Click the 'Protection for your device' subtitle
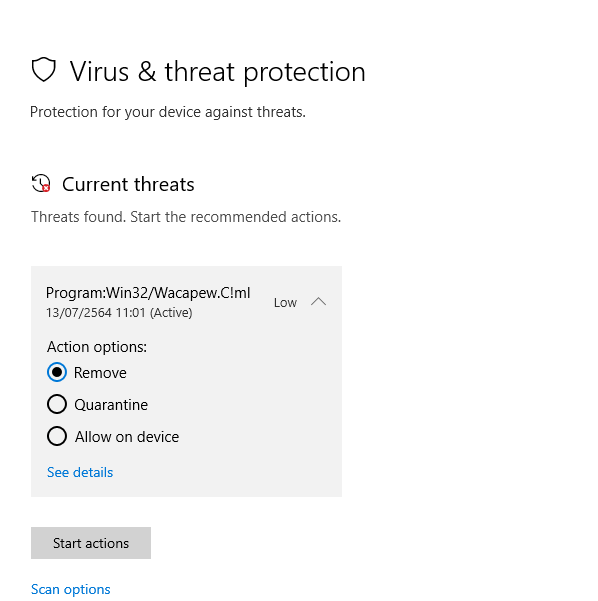 [168, 112]
